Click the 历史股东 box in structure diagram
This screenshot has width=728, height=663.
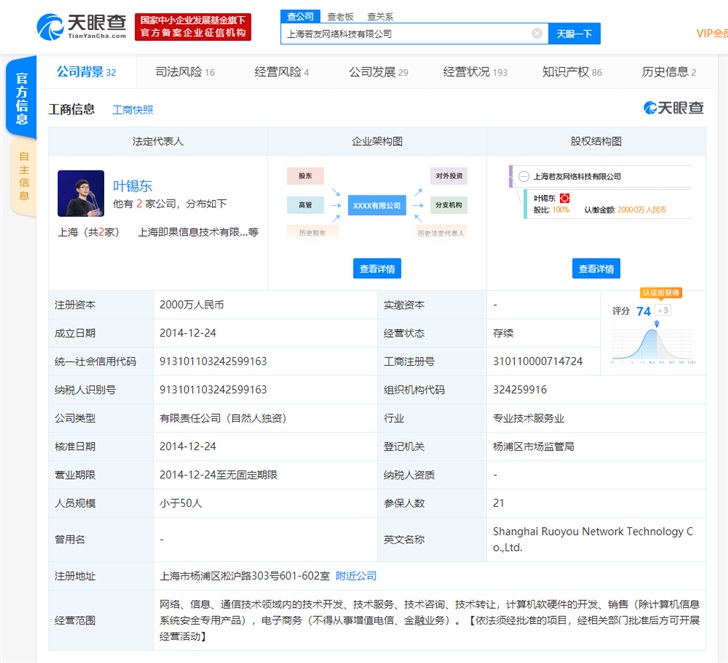click(312, 232)
